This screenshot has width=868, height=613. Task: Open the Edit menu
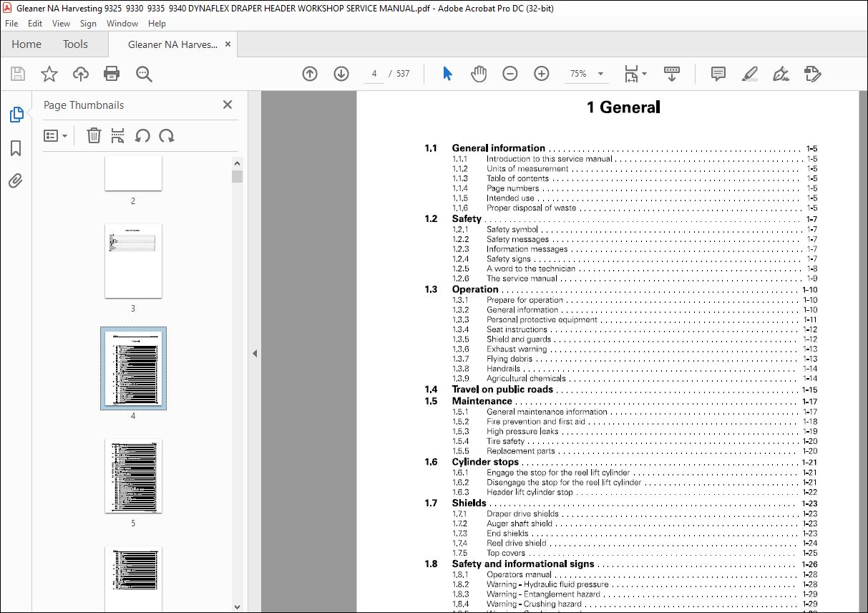[36, 24]
